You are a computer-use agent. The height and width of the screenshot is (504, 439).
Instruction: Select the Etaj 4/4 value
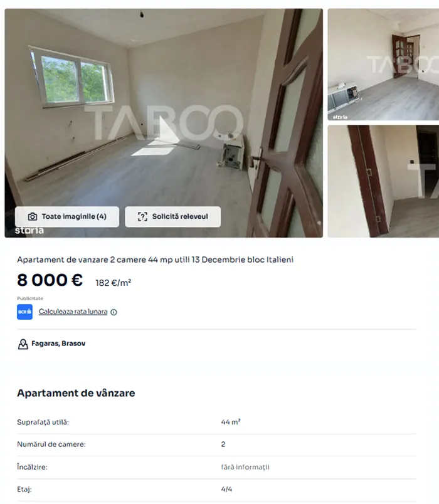point(226,490)
